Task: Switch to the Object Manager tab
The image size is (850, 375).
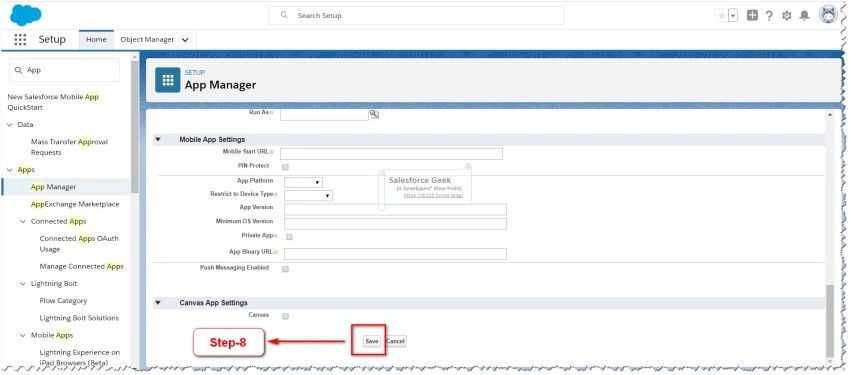Action: 147,40
